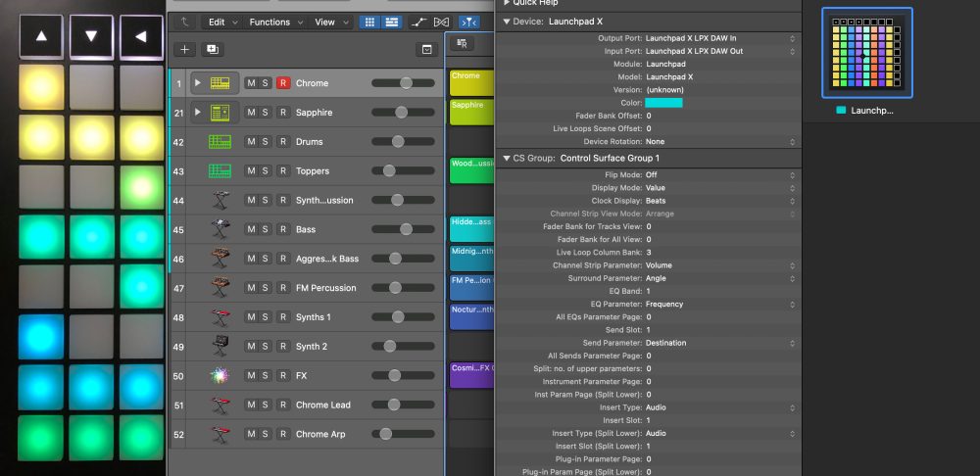Click the Synths 1 track keyboard icon

[x=220, y=316]
